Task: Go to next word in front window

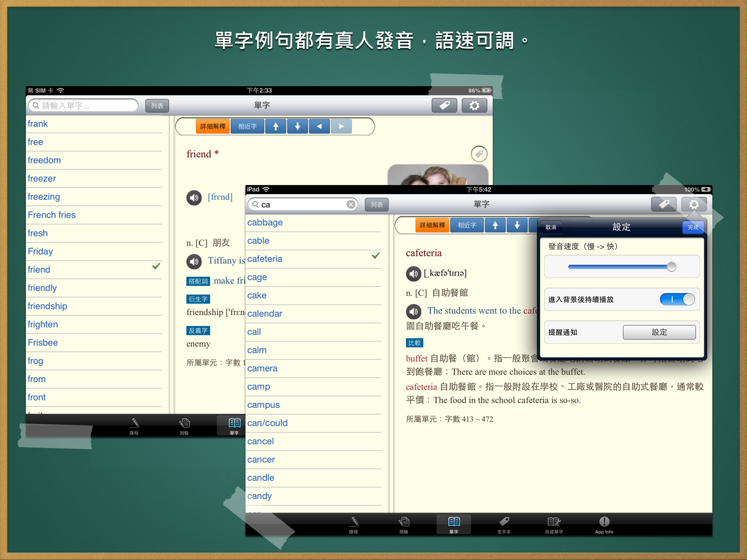Action: click(517, 225)
